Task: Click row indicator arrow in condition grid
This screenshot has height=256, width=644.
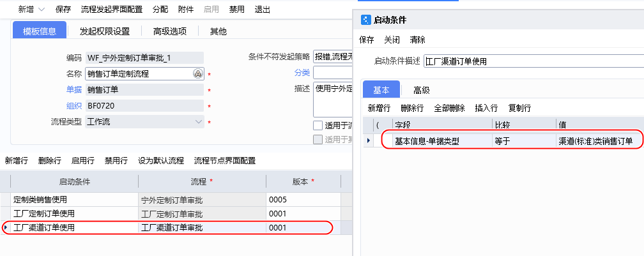Action: click(x=368, y=141)
